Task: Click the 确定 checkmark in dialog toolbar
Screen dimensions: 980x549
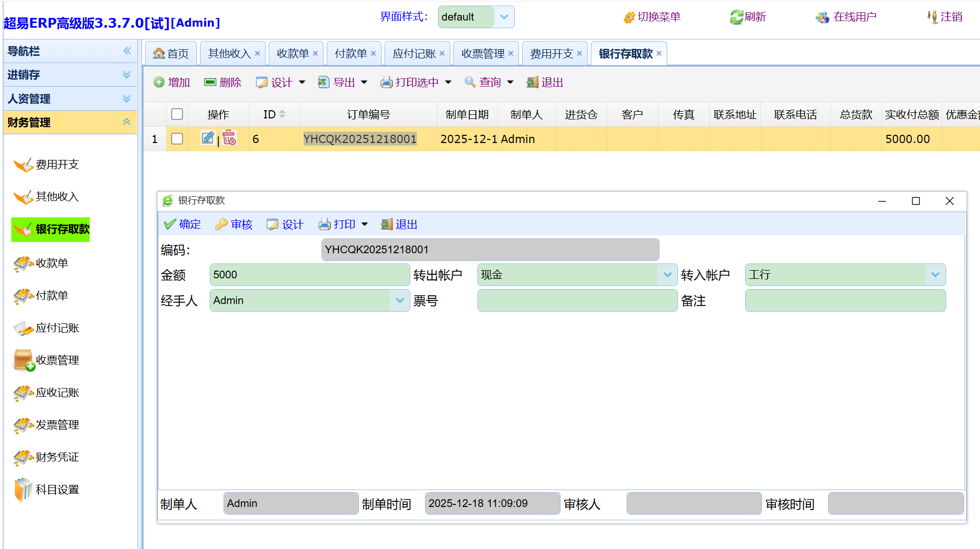Action: [170, 225]
